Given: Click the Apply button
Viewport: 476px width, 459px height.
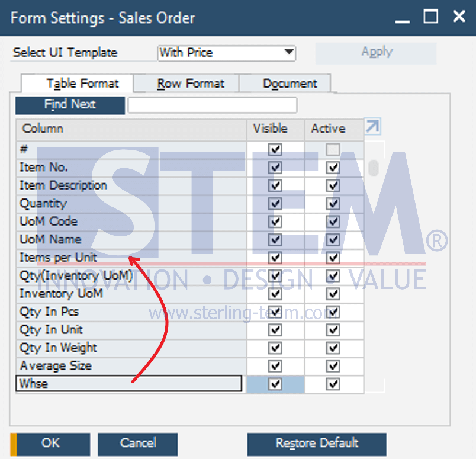Looking at the screenshot, I should click(x=376, y=53).
